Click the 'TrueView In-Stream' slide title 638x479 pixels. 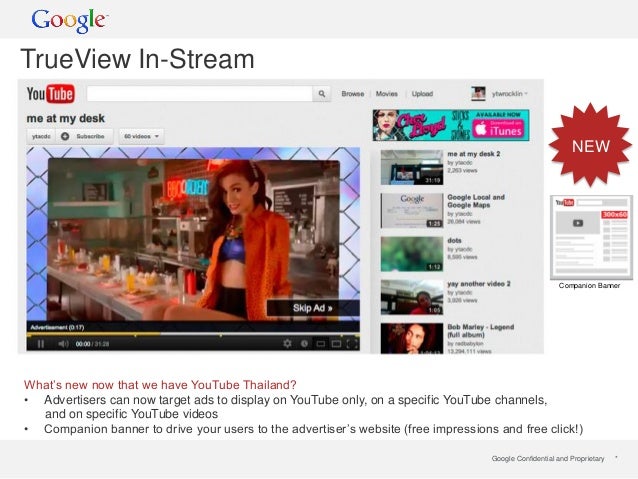click(x=138, y=59)
